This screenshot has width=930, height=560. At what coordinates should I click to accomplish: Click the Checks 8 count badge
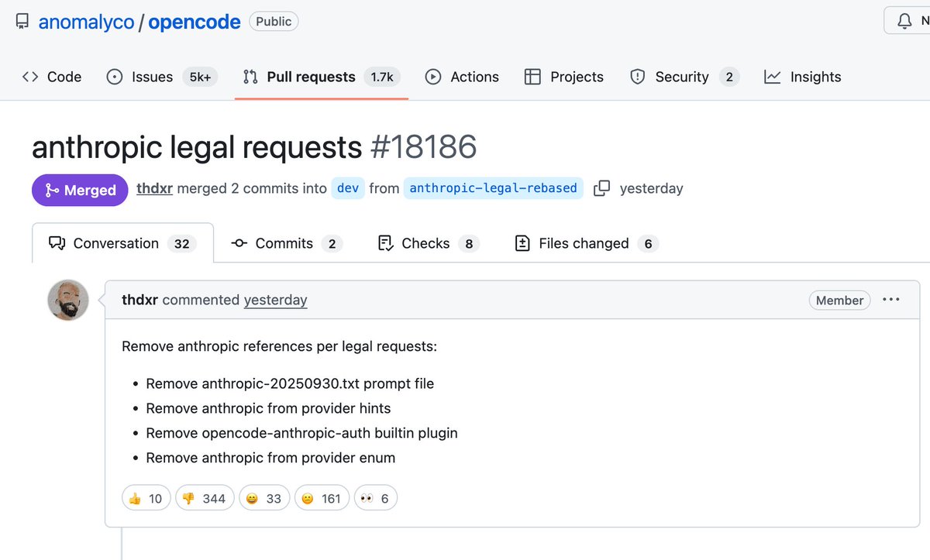click(x=468, y=243)
